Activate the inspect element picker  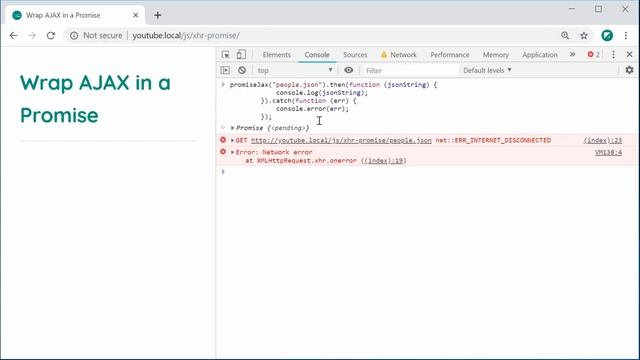point(225,54)
